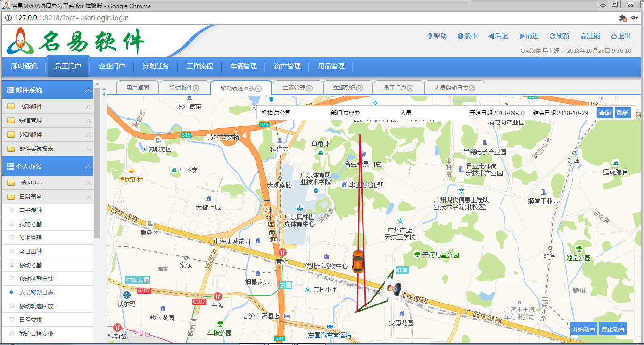Click the orange car marker on map

click(x=358, y=261)
